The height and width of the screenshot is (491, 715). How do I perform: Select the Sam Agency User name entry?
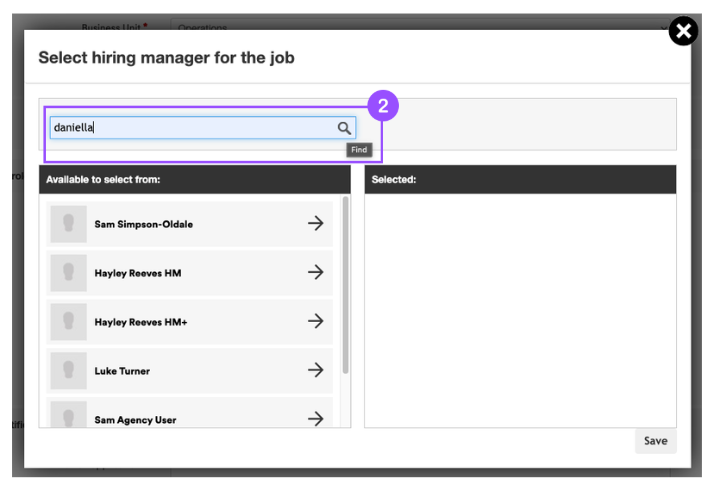click(x=135, y=420)
